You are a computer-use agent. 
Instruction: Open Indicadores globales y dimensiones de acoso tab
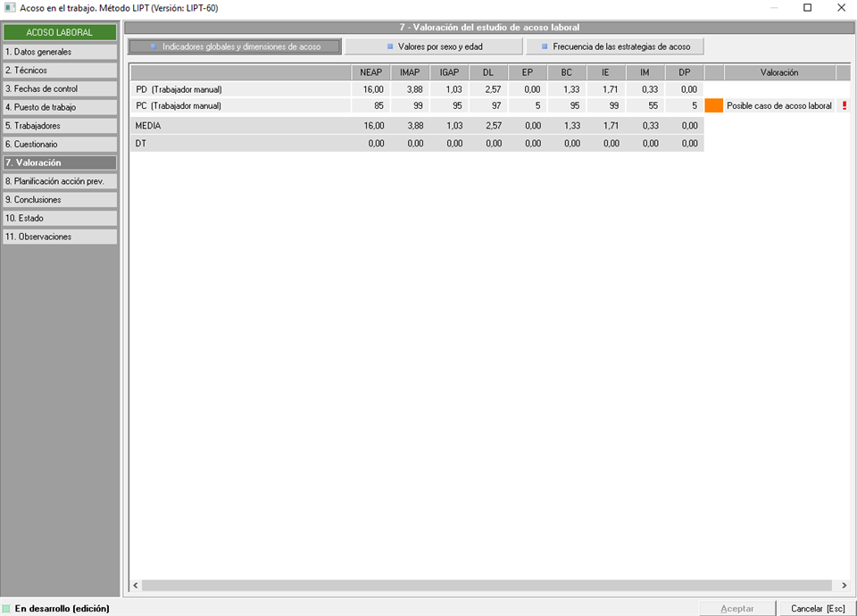coord(235,46)
